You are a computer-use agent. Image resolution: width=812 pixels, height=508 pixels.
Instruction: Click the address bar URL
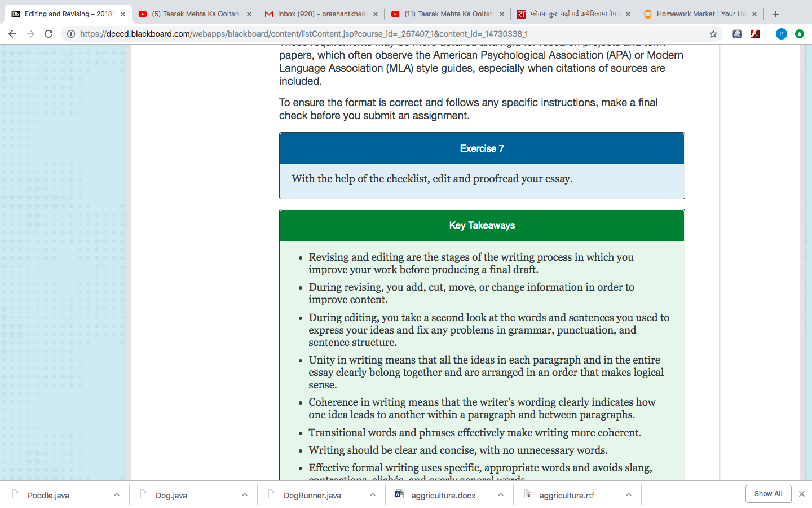304,34
